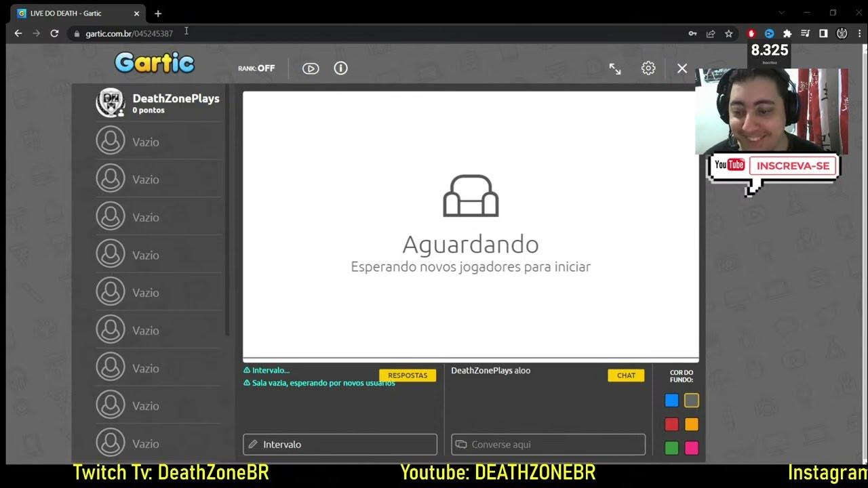The width and height of the screenshot is (868, 488).
Task: Select the RESPOSTAS button
Action: coord(408,375)
